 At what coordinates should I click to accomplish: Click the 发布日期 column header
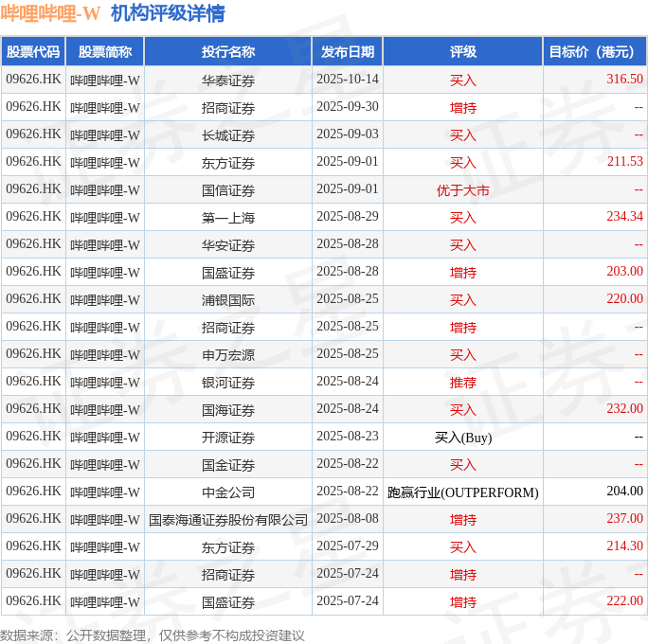[348, 52]
